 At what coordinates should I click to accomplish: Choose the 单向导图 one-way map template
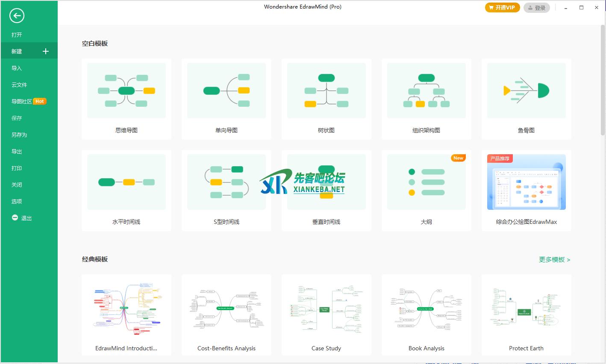226,91
